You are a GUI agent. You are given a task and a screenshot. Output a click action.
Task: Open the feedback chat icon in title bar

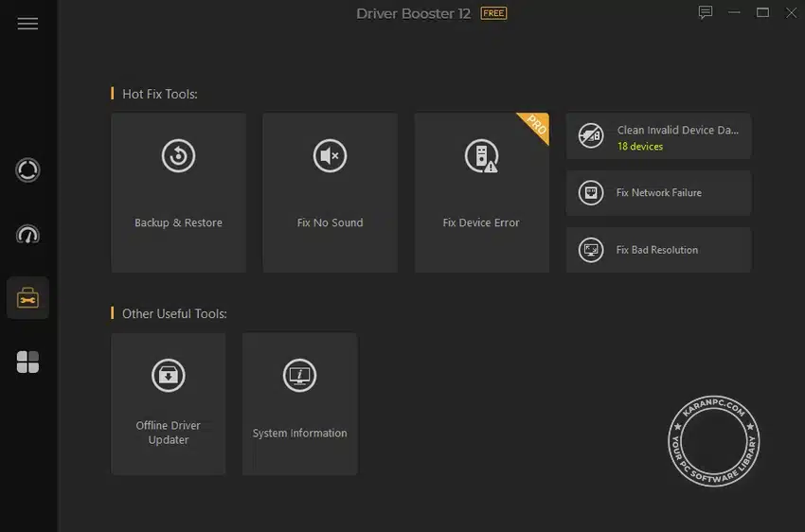point(706,12)
